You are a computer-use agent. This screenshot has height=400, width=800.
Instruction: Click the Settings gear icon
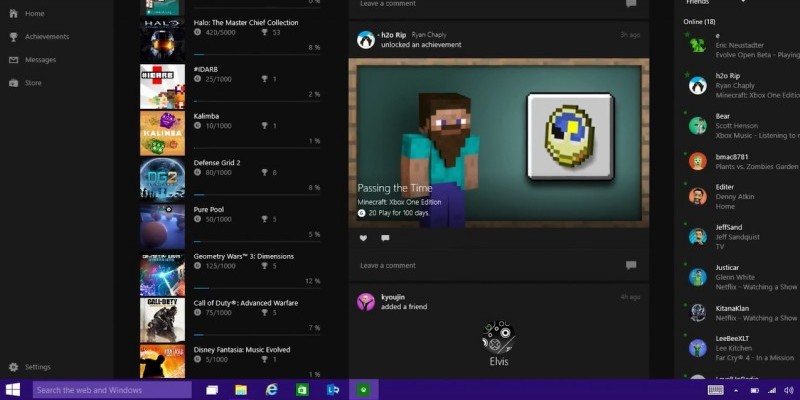[x=14, y=367]
